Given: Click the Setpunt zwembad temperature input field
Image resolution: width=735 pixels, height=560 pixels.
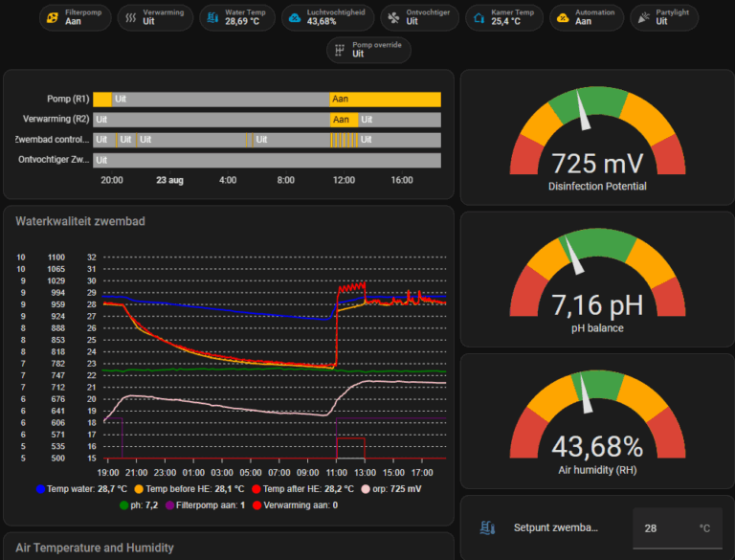Looking at the screenshot, I should click(664, 527).
